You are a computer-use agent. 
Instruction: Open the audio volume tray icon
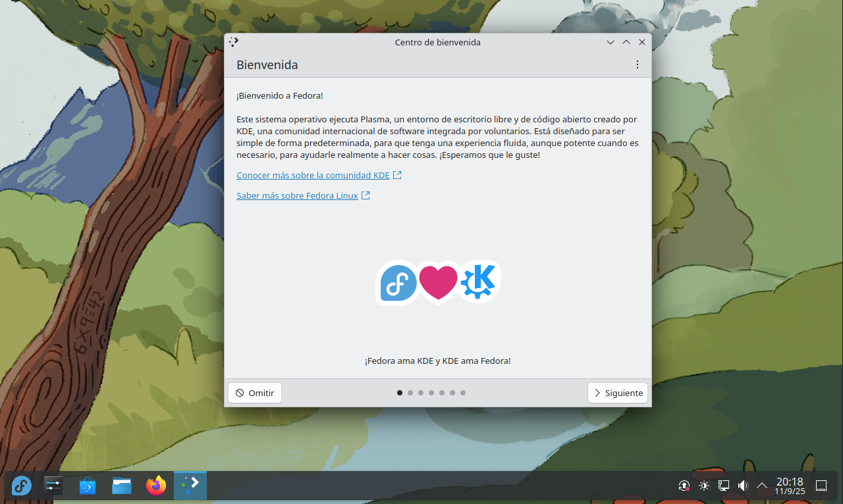tap(743, 486)
